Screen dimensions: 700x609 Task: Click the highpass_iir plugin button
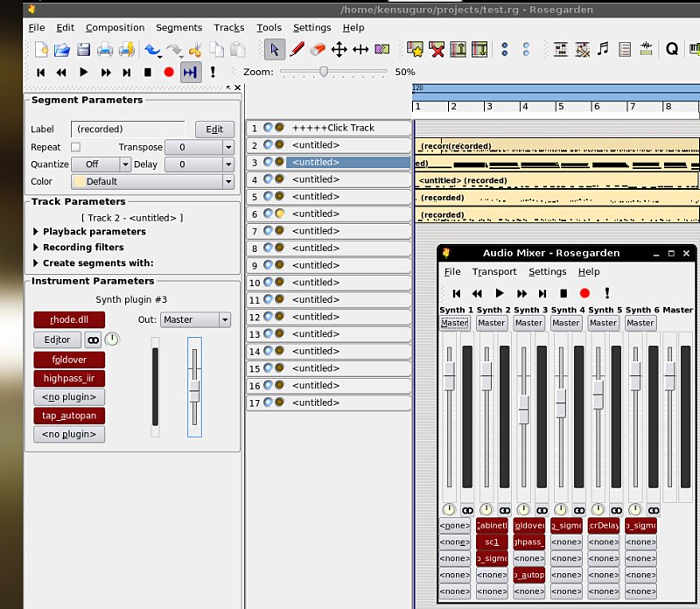(69, 378)
